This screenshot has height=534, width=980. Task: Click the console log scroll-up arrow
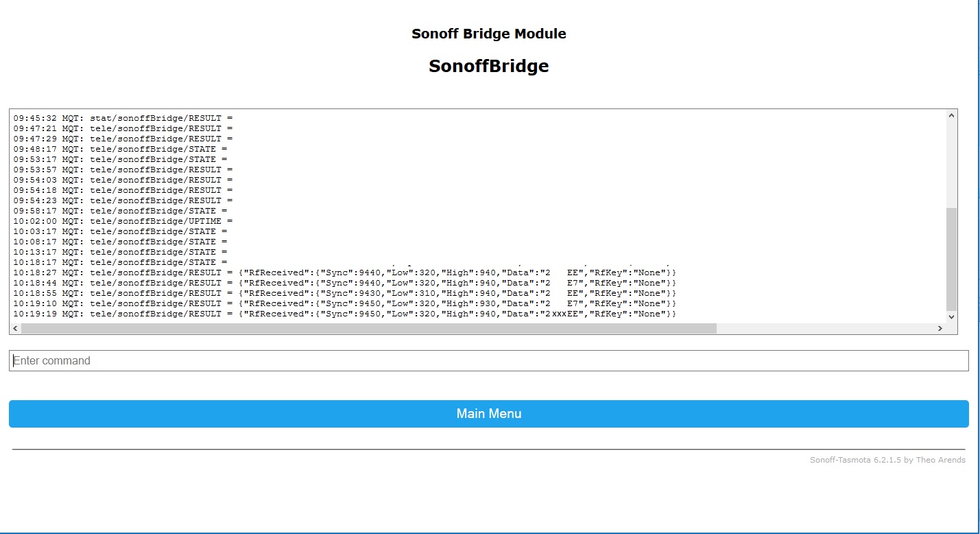point(951,116)
